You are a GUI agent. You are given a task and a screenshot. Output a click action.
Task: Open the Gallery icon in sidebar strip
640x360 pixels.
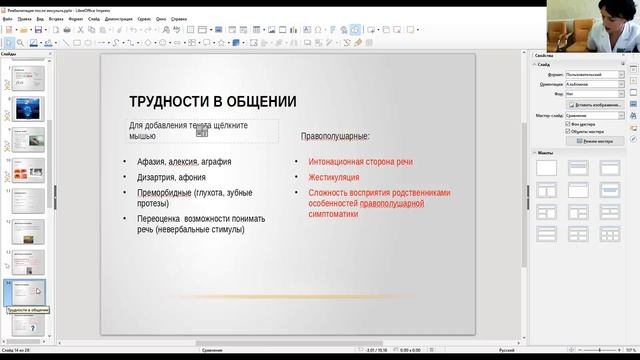coord(633,128)
